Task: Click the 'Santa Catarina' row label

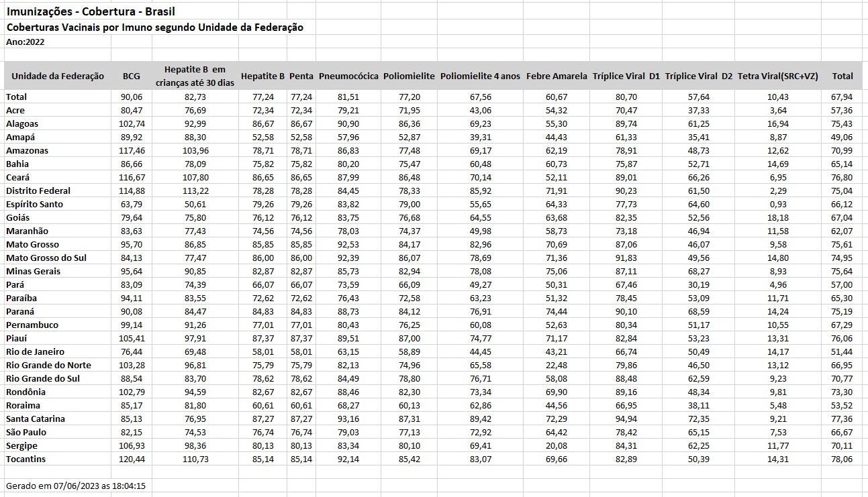Action: click(36, 419)
